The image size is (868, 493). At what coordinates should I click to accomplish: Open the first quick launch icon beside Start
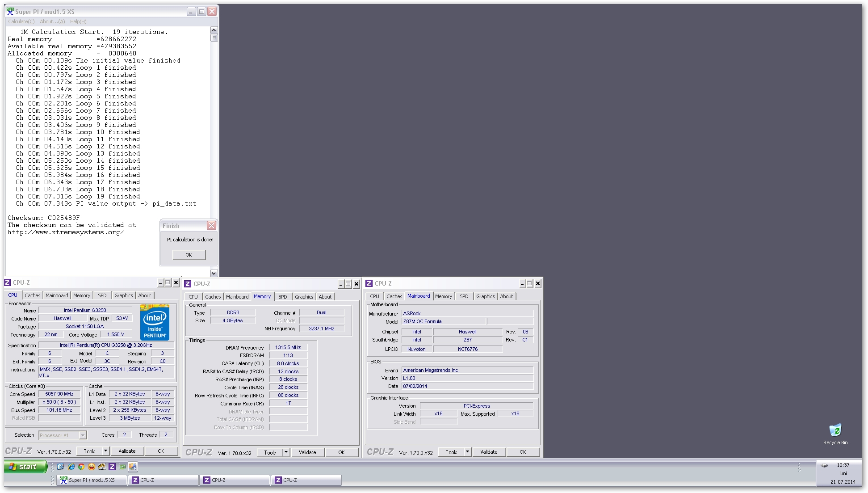click(x=61, y=467)
